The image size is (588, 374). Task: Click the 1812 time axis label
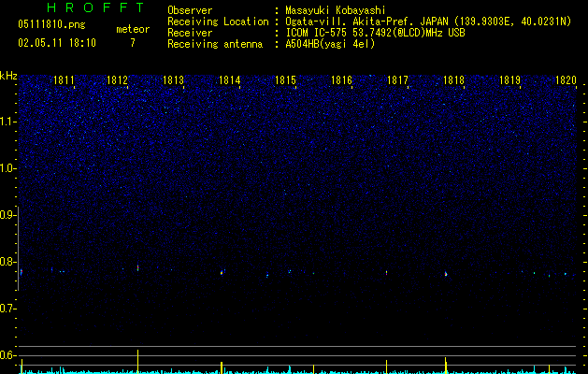pos(117,80)
